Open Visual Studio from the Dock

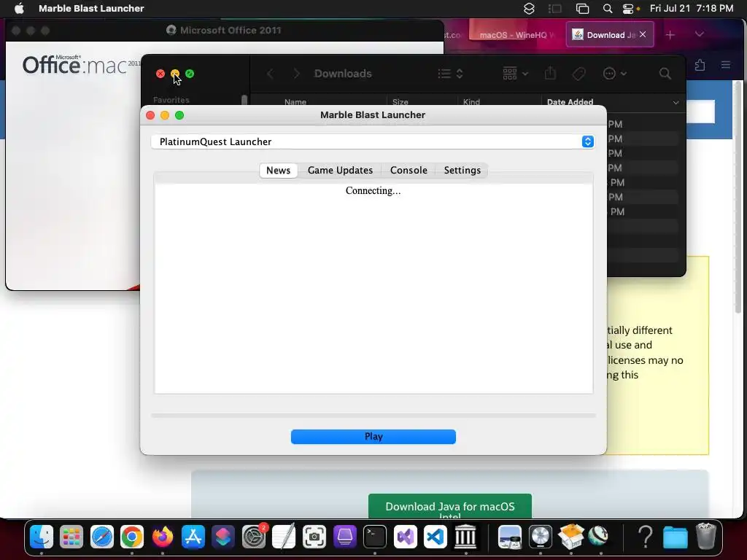[406, 537]
